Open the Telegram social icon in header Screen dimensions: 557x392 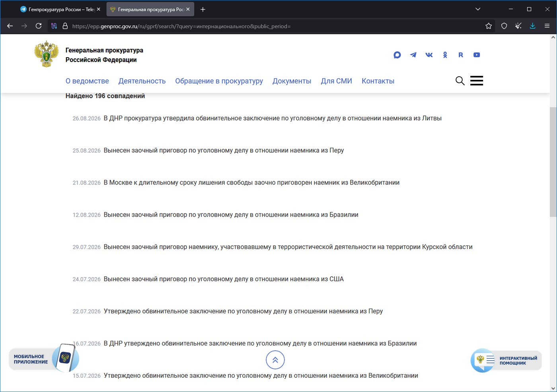click(x=413, y=55)
